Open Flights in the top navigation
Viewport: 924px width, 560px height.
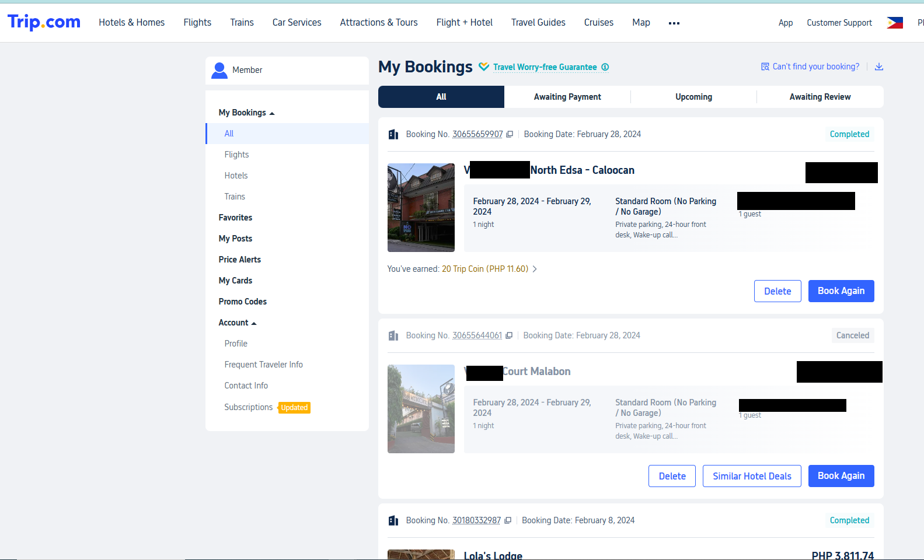[x=197, y=22]
